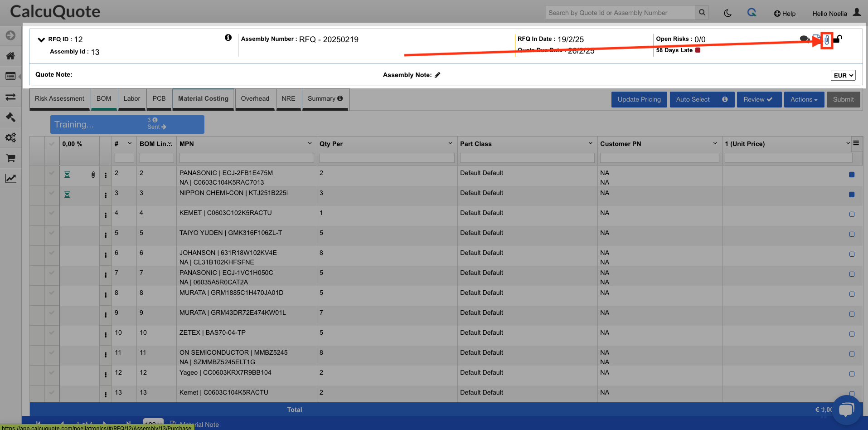
Task: Click the Training Sent progress banner
Action: [x=127, y=124]
